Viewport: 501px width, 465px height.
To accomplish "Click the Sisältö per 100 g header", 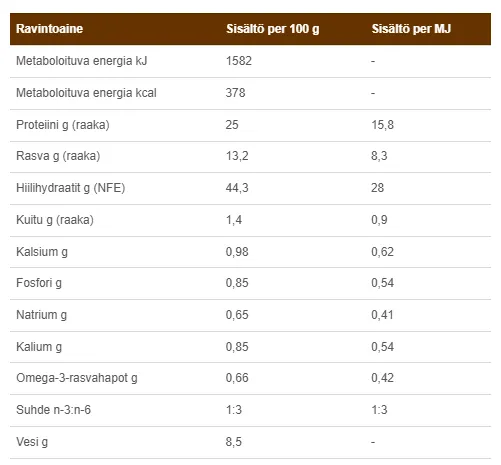I will [273, 29].
